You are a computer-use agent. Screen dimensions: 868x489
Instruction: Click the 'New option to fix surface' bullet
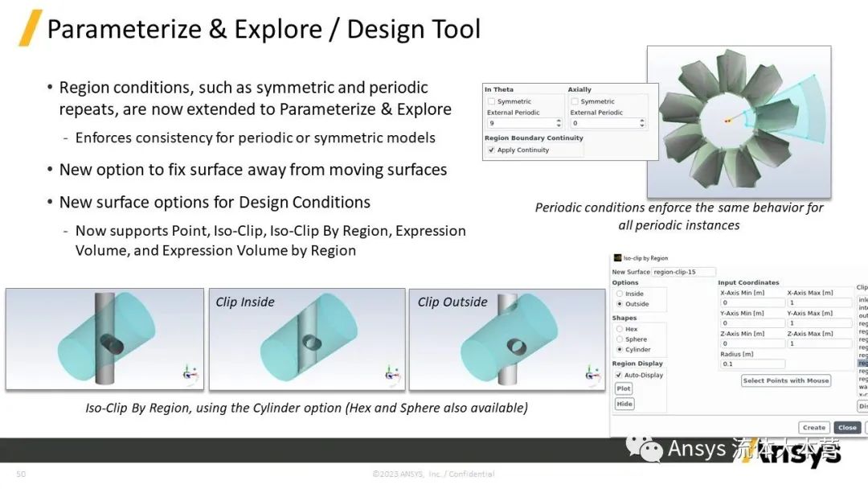253,170
